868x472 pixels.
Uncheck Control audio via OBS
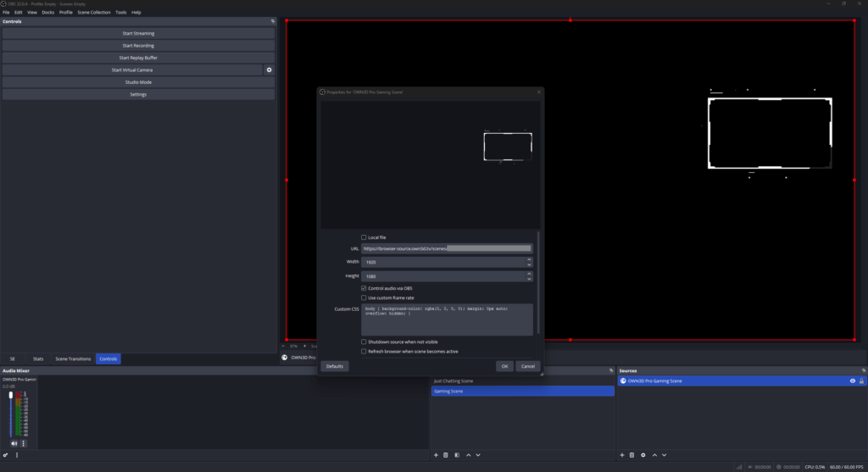click(364, 288)
